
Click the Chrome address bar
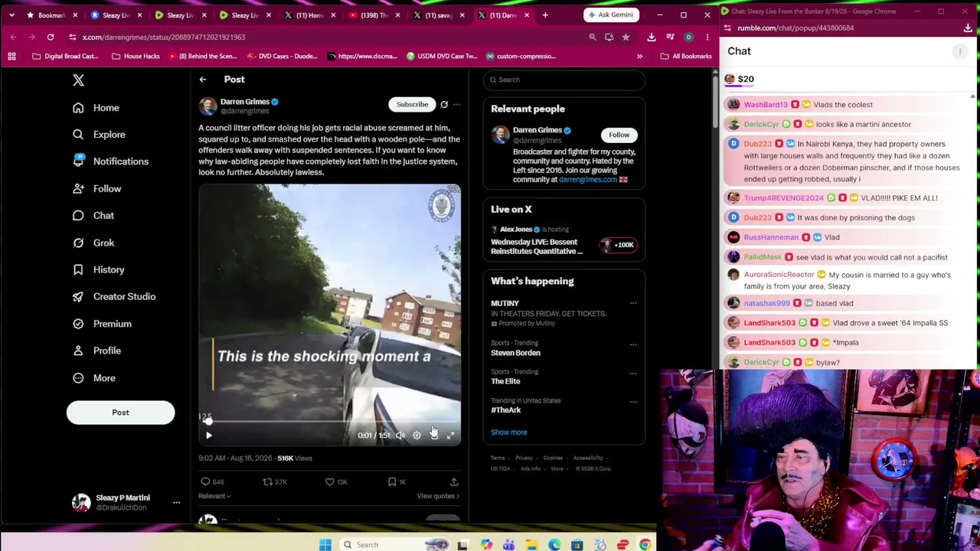pyautogui.click(x=329, y=37)
